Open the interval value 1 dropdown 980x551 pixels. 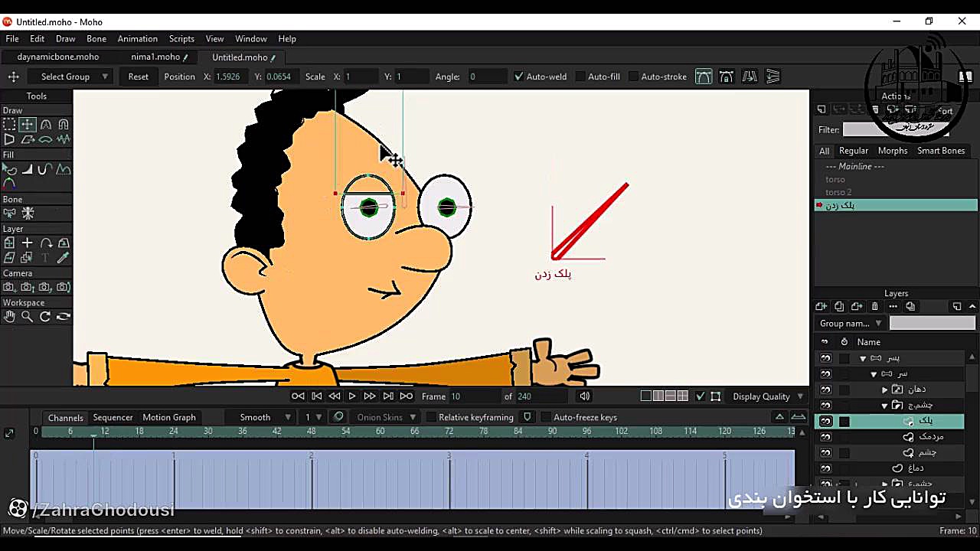(312, 417)
